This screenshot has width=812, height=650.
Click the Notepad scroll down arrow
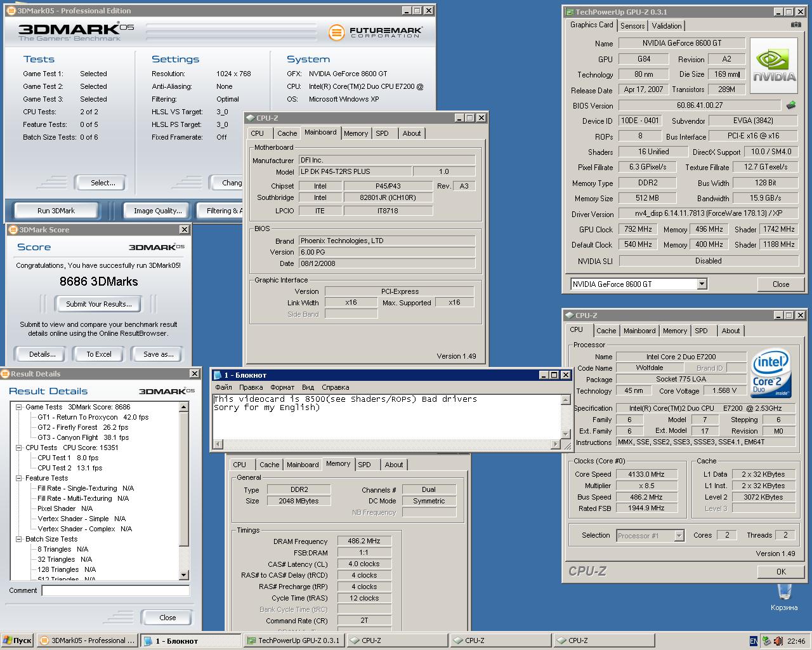point(565,434)
